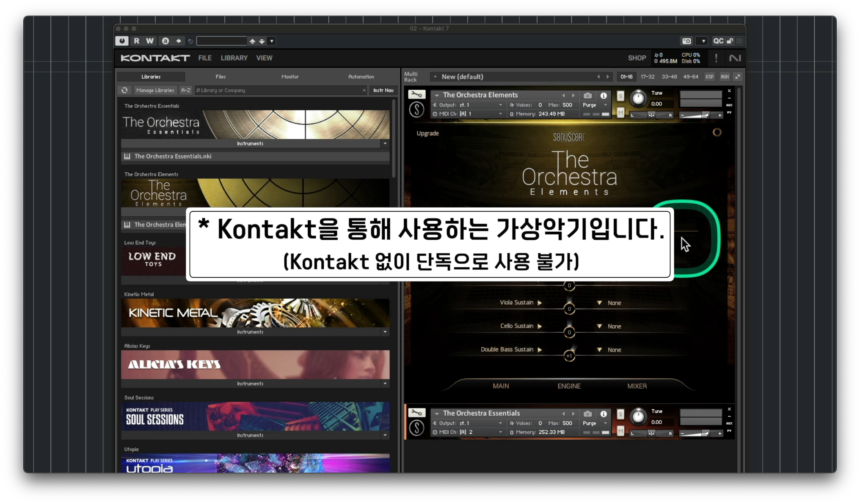
Task: Switch to the Files tab
Action: point(221,77)
